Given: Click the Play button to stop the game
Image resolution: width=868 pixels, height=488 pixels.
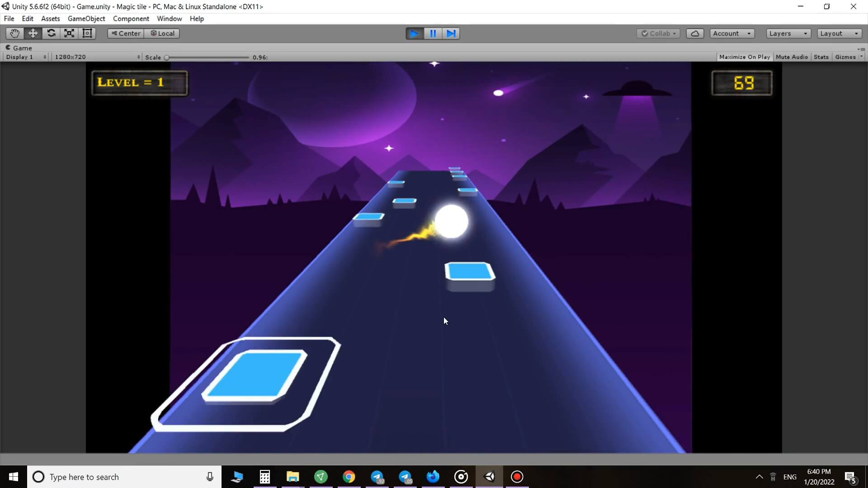Looking at the screenshot, I should (414, 33).
